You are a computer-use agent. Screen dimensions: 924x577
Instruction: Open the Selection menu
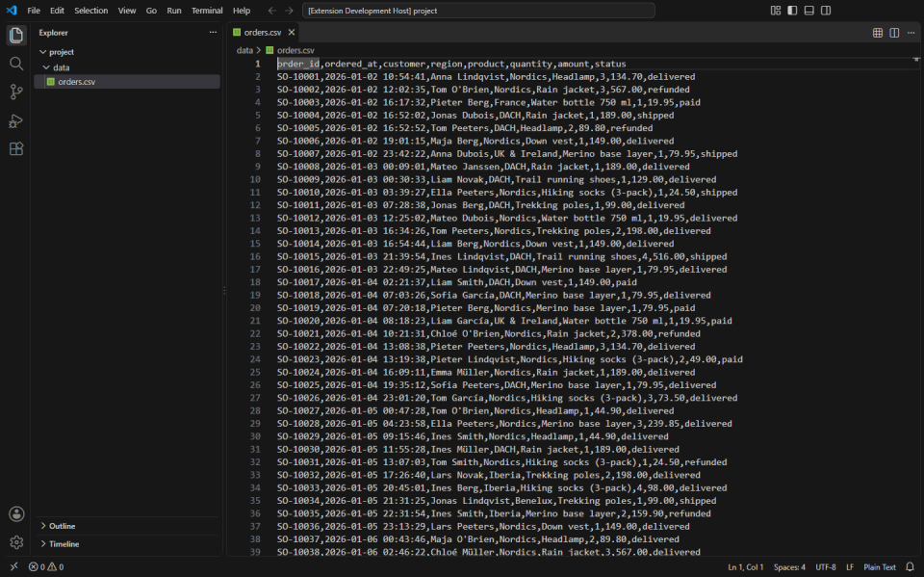[91, 11]
